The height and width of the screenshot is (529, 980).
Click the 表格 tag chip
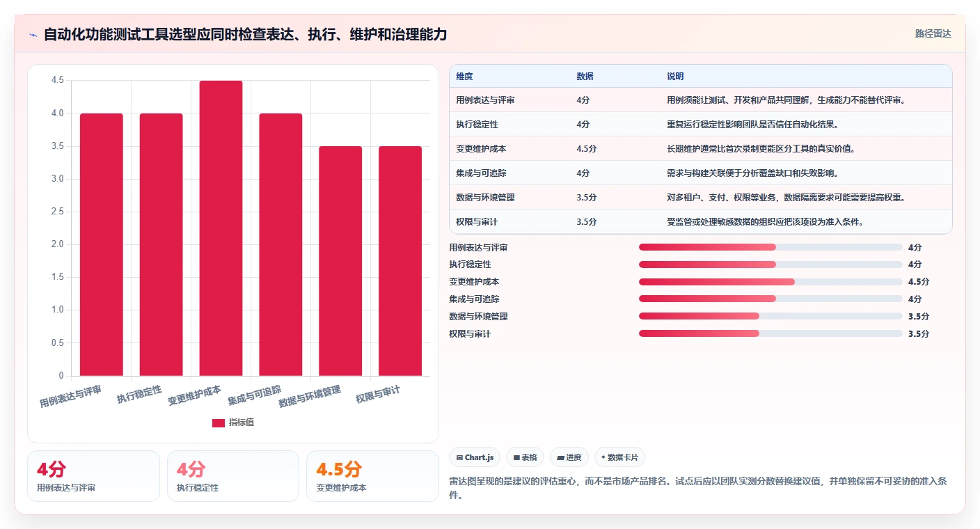click(x=525, y=457)
